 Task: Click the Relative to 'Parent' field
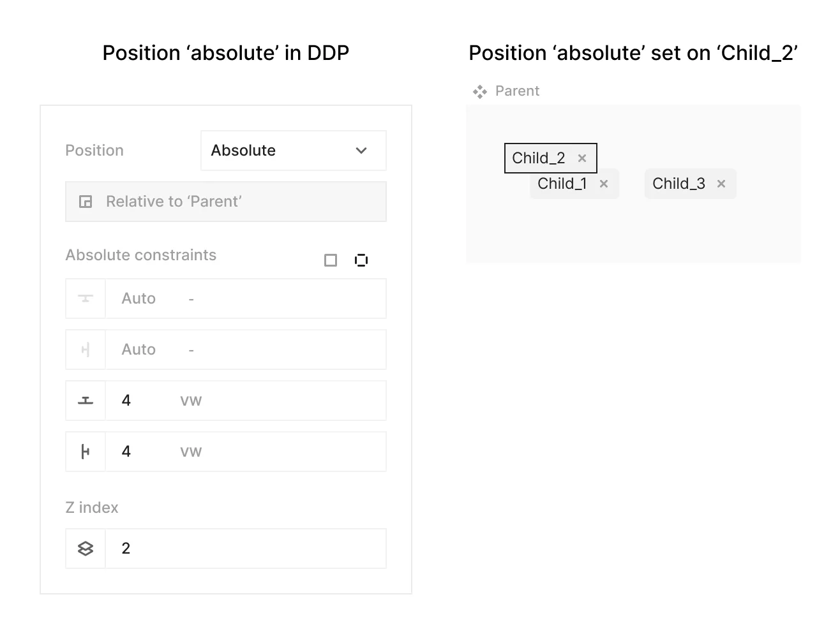(226, 202)
